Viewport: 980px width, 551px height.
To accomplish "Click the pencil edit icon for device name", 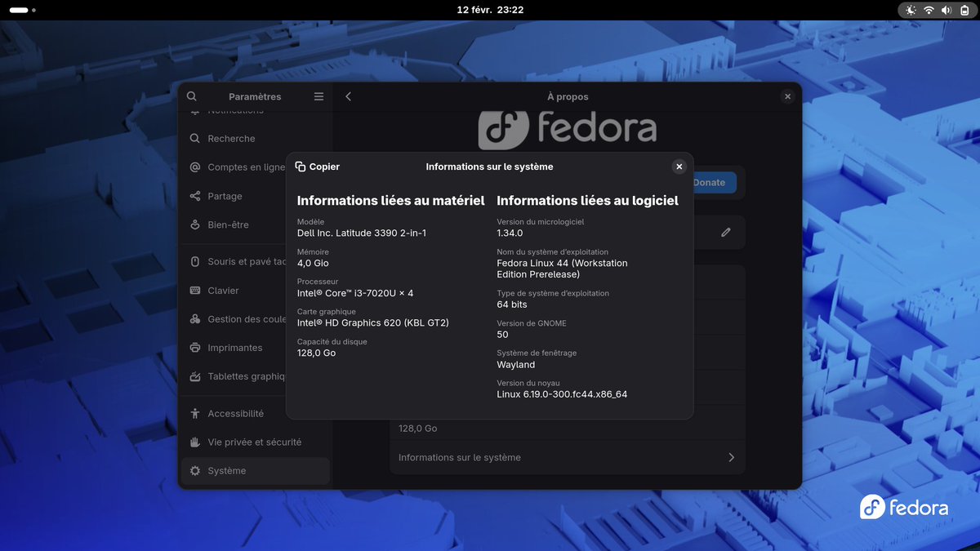I will click(726, 233).
